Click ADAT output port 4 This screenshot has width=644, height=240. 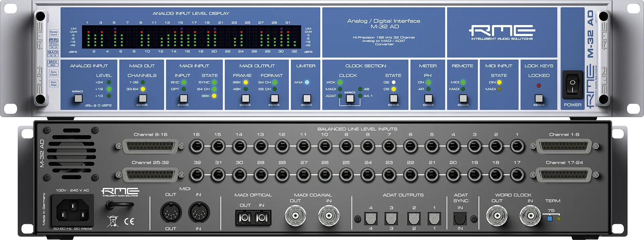tap(371, 219)
